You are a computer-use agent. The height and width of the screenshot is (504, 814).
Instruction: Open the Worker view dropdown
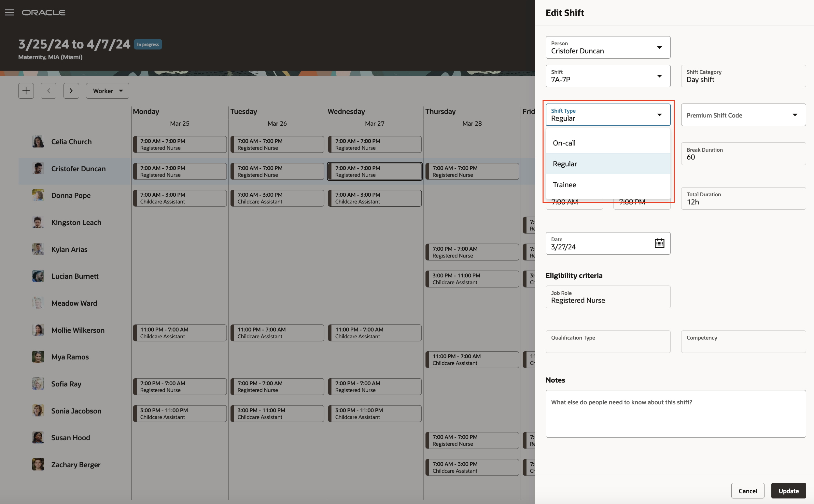pos(107,91)
